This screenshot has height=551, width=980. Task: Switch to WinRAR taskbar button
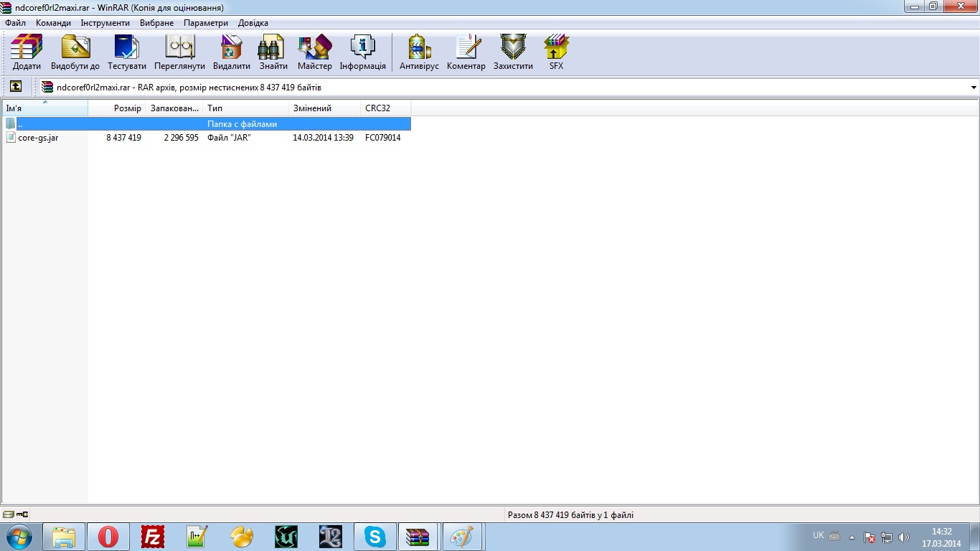pyautogui.click(x=418, y=537)
